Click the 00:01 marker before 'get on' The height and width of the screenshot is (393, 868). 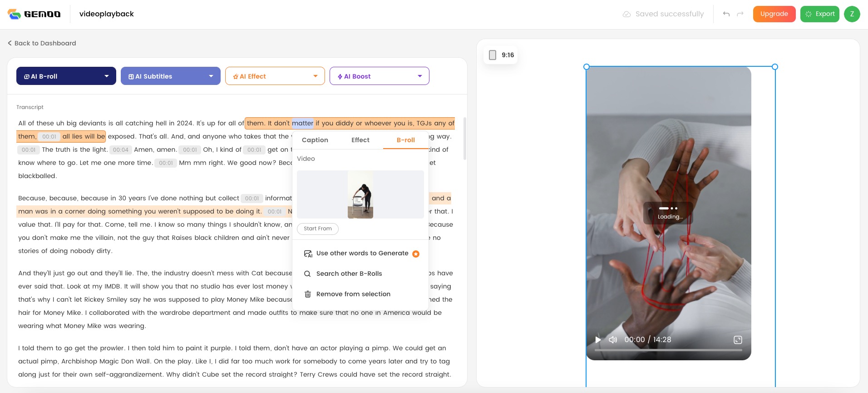254,149
